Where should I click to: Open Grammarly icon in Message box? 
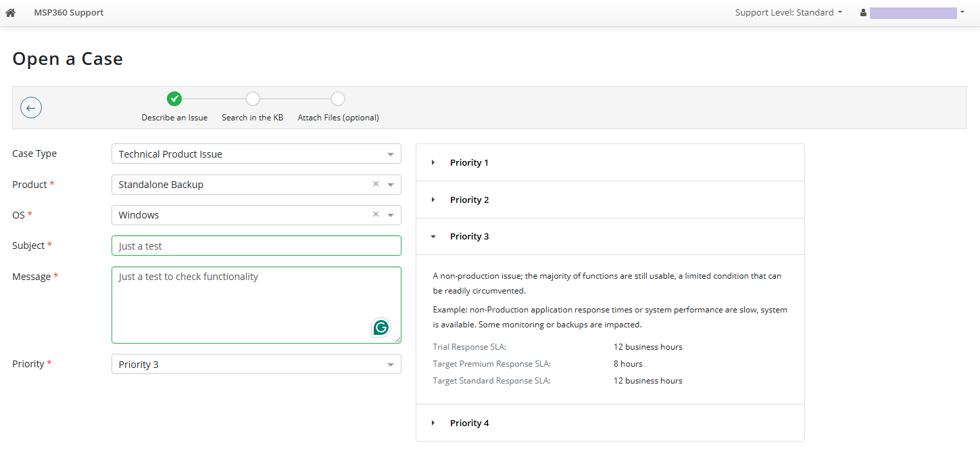click(x=381, y=327)
